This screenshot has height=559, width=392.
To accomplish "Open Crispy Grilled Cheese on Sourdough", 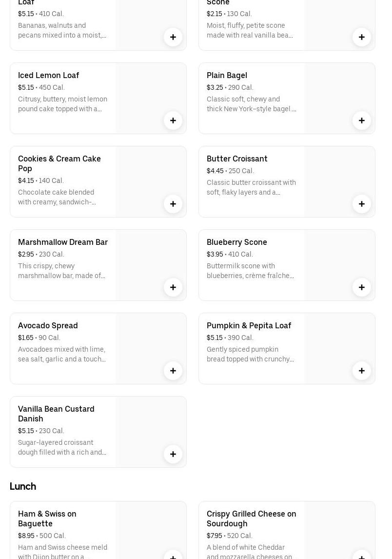I will tap(251, 519).
